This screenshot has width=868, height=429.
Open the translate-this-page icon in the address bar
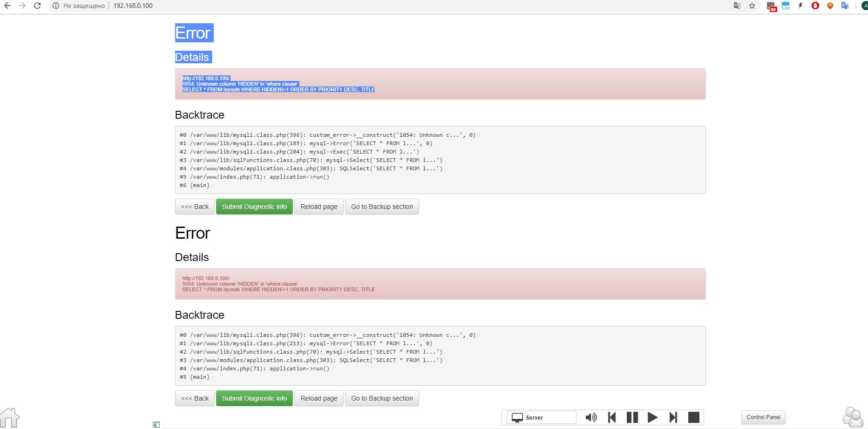[737, 6]
